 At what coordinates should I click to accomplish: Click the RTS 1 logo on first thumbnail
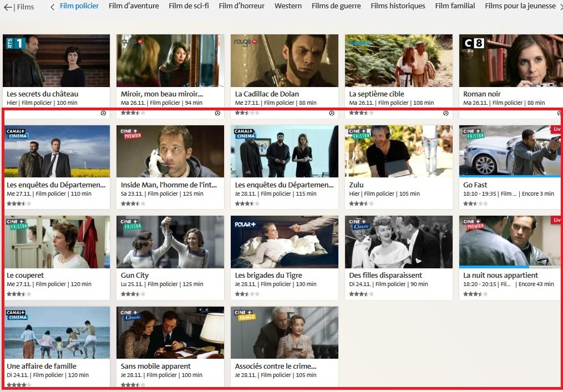(x=16, y=43)
